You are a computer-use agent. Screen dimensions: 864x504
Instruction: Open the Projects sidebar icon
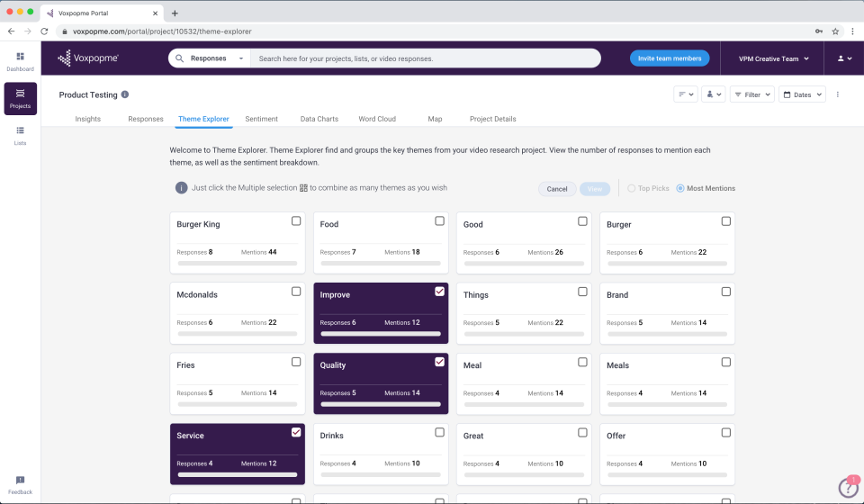(21, 99)
